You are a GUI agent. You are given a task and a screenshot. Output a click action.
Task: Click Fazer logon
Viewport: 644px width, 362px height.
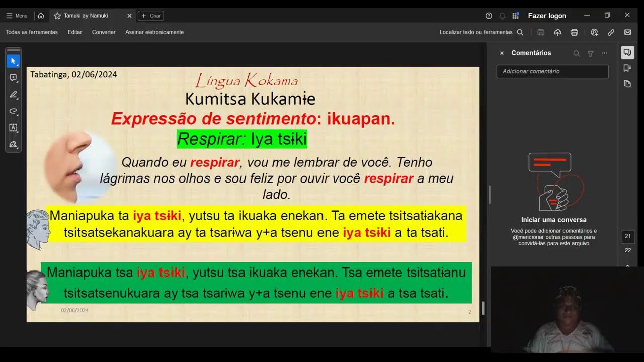coord(547,16)
